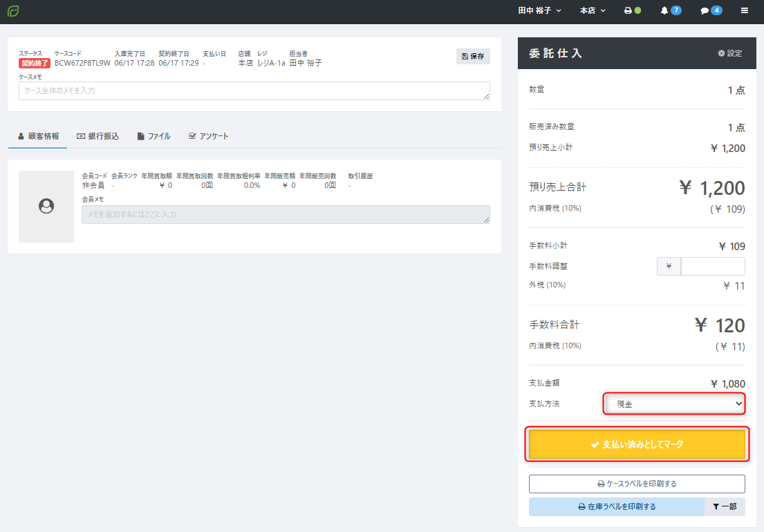Screen dimensions: 764x532
Task: Click the 手数料合計 ¥ 120 amount
Action: pyautogui.click(x=720, y=325)
